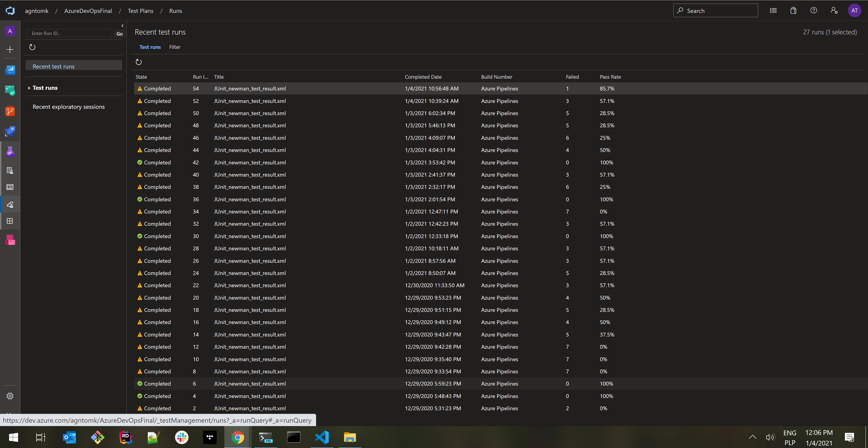Open the help question mark icon

[814, 10]
